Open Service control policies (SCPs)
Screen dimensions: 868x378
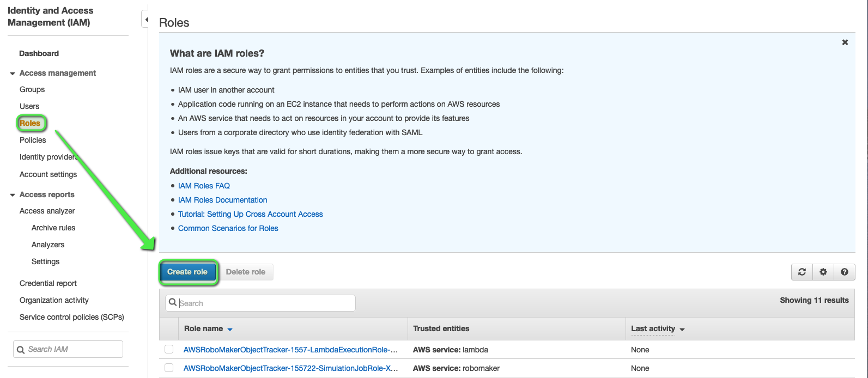[72, 317]
